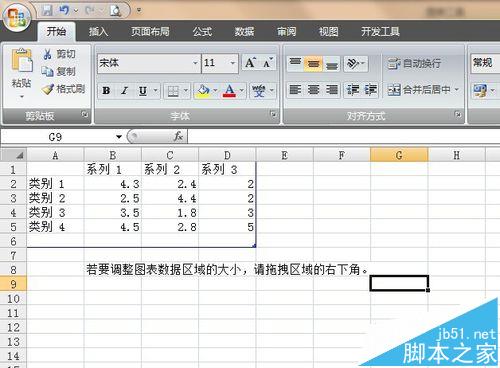
Task: Click the Save icon in quick access toolbar
Action: click(x=47, y=10)
